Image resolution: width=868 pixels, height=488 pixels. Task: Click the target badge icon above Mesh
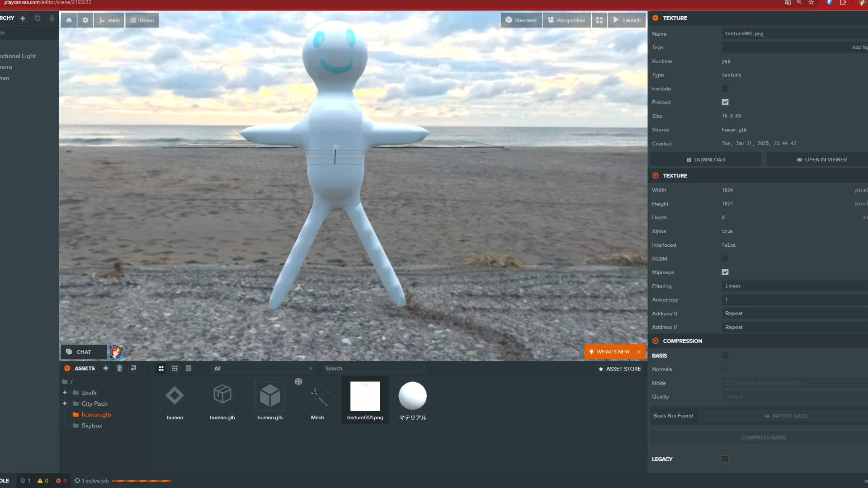(x=298, y=382)
